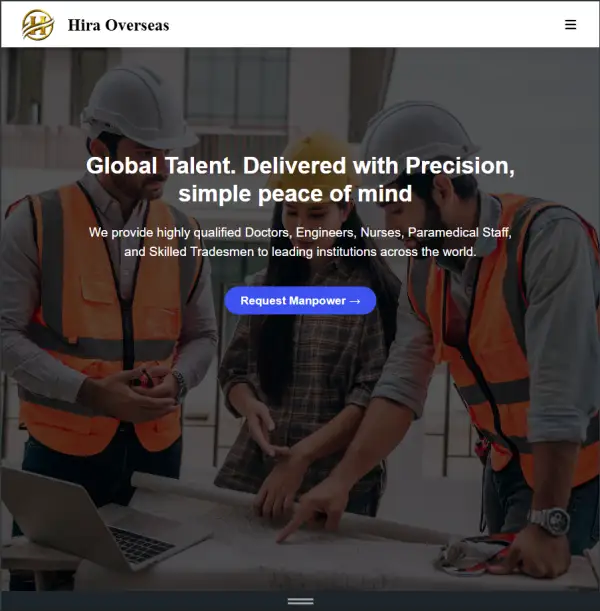Click empty area of the white header bar
The image size is (600, 611).
coord(351,25)
